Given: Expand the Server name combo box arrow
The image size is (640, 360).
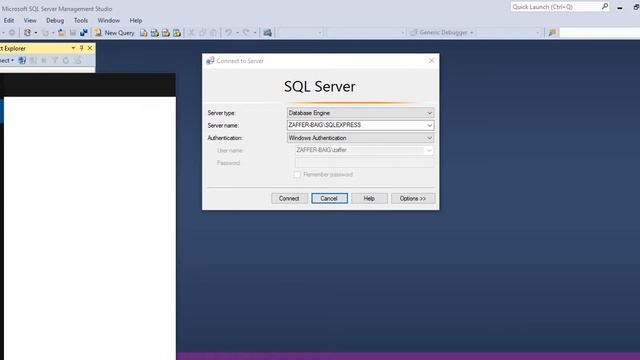Looking at the screenshot, I should tap(429, 125).
